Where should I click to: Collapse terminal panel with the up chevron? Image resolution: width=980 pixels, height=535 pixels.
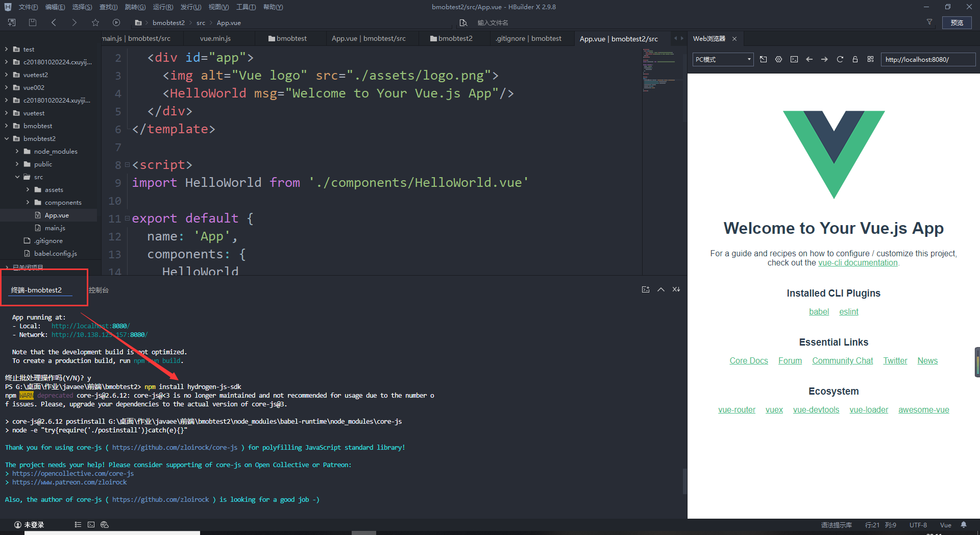(661, 289)
